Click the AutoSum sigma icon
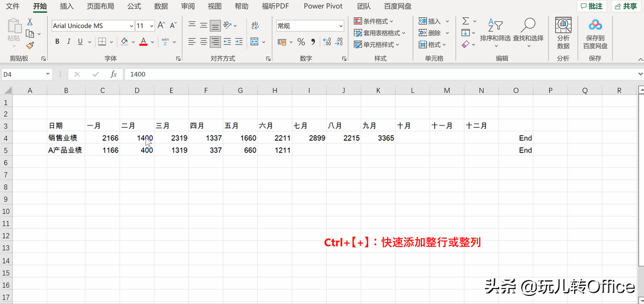Viewport: 644px width, 304px height. 466,21
